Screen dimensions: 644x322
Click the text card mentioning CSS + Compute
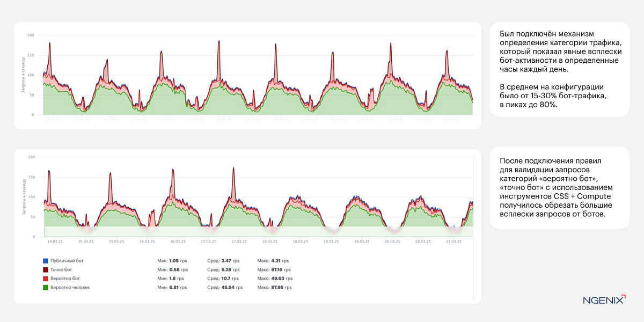coord(560,188)
